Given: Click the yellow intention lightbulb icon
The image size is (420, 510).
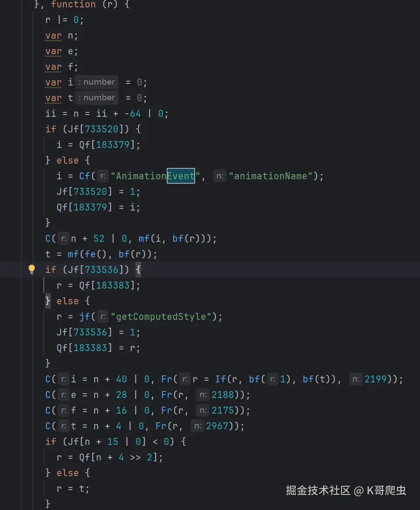Looking at the screenshot, I should (31, 269).
